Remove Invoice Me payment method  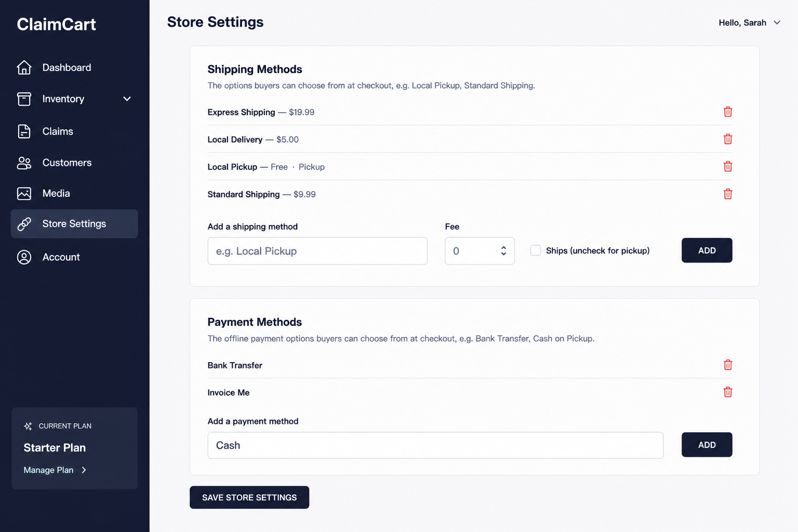pyautogui.click(x=728, y=392)
